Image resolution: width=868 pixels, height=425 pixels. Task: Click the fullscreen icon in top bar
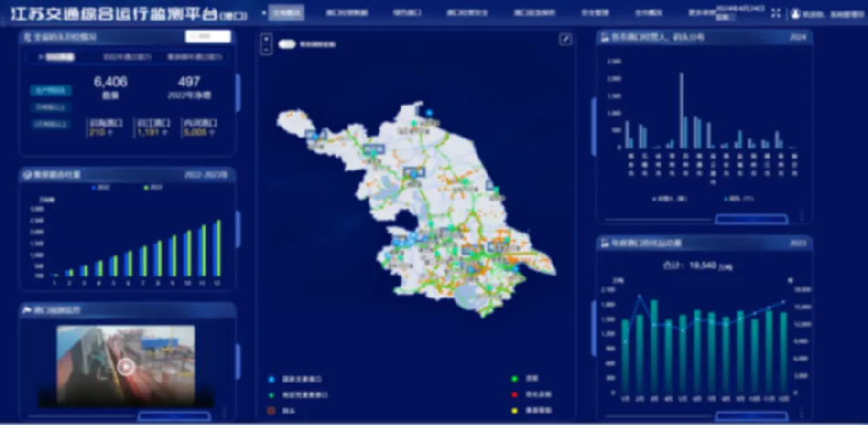[775, 14]
